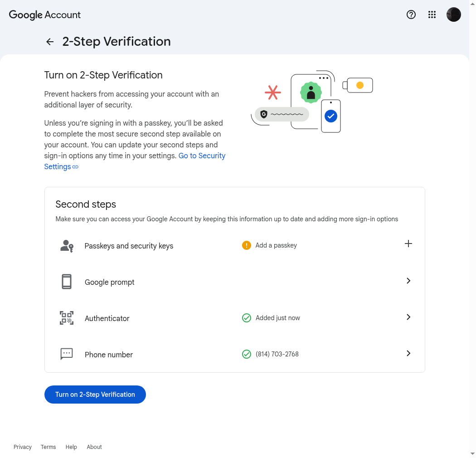This screenshot has height=458, width=476.
Task: Open the account profile avatar
Action: [453, 15]
